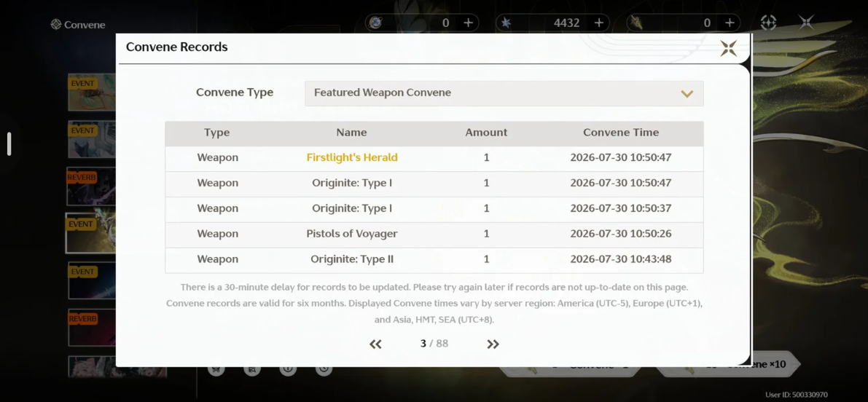
Task: Click the Name column header
Action: click(x=351, y=133)
